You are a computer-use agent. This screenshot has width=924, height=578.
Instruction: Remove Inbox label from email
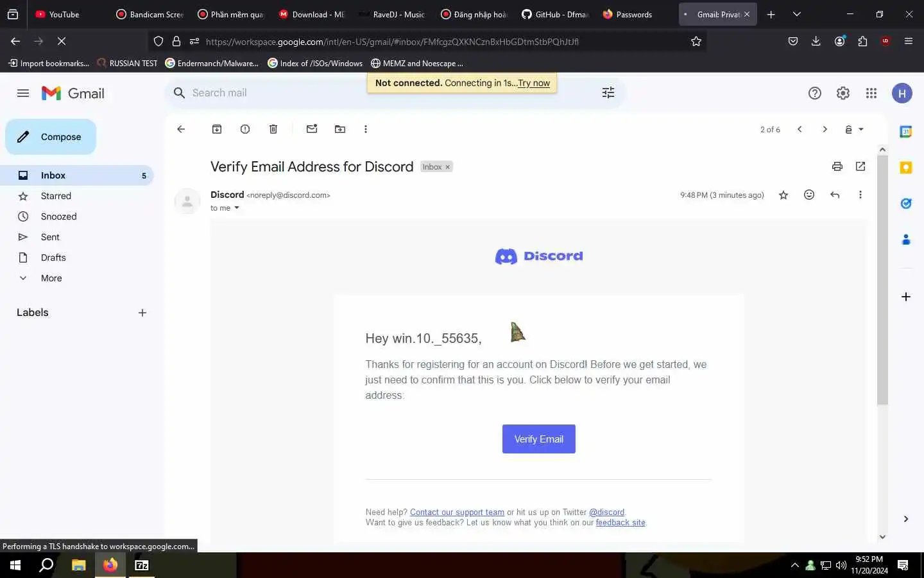448,167
